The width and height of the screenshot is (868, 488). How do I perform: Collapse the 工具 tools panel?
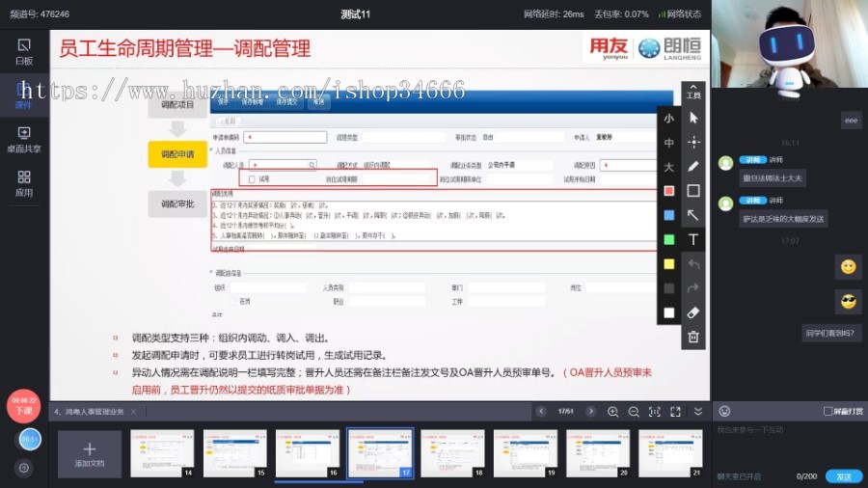coord(693,92)
